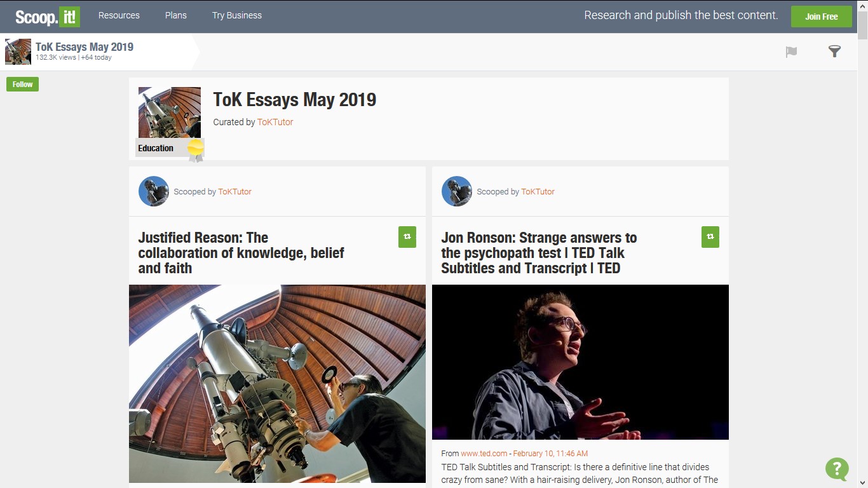Click the February 10, 11:46 AM date link
The image size is (868, 488).
tap(550, 454)
